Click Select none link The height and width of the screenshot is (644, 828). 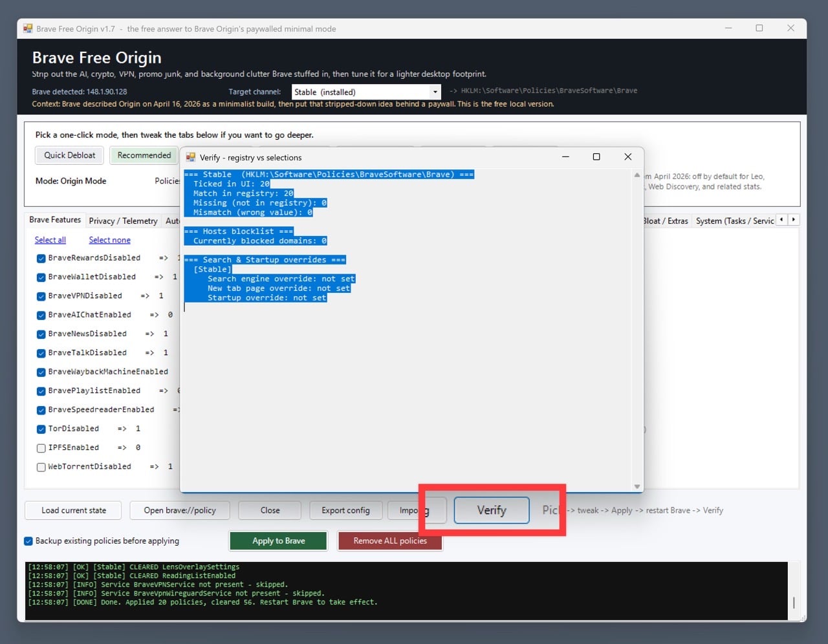[x=109, y=240]
